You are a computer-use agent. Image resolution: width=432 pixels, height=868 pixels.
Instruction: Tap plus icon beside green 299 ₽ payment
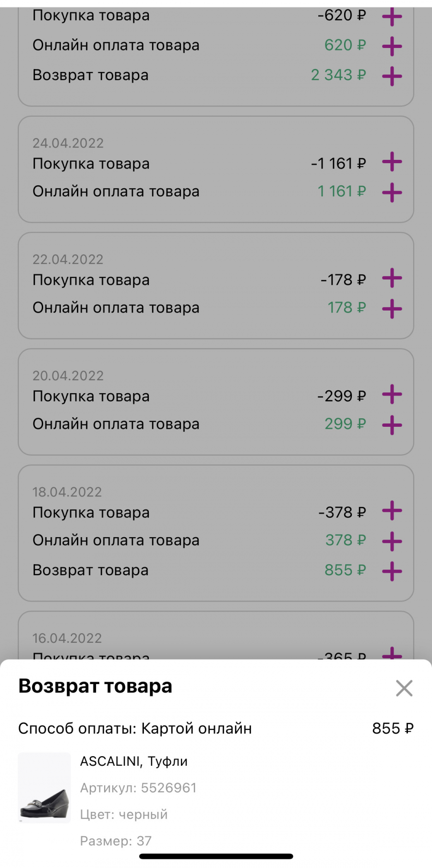(392, 425)
